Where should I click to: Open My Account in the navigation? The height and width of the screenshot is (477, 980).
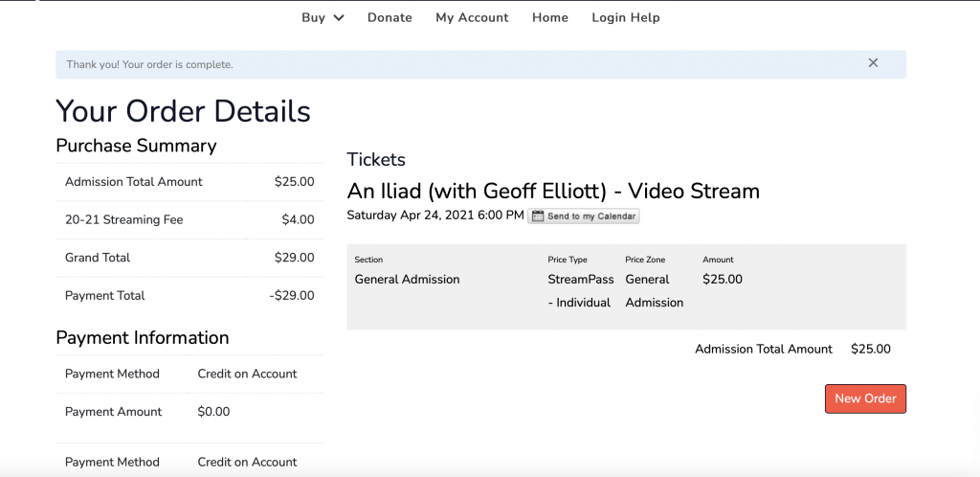pos(472,17)
